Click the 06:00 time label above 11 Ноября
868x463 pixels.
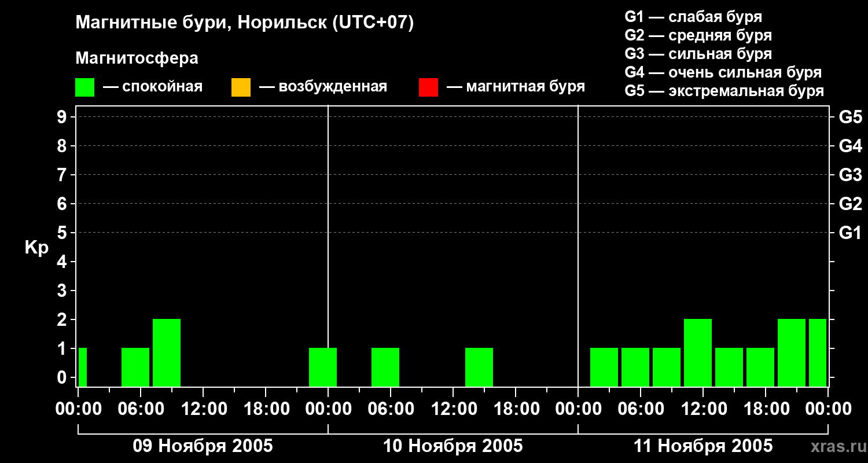[641, 409]
